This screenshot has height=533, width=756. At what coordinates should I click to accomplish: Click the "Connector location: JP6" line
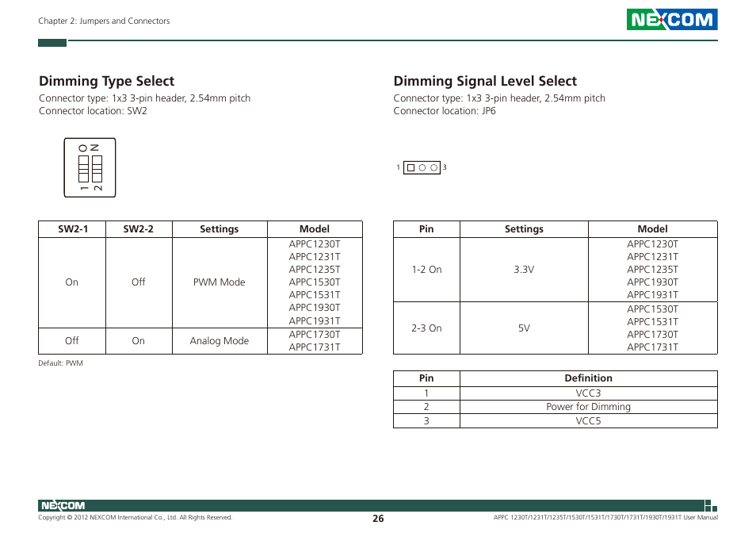click(445, 111)
